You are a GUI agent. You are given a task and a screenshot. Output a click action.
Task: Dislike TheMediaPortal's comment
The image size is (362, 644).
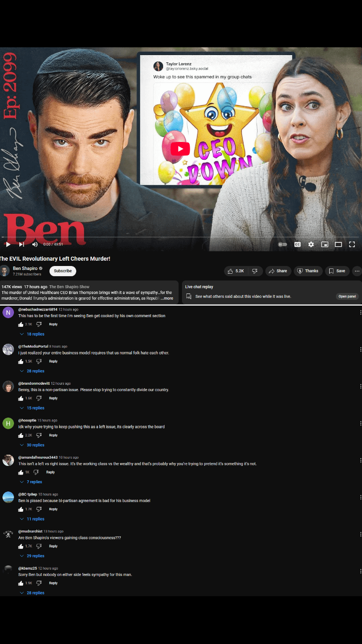pos(39,361)
